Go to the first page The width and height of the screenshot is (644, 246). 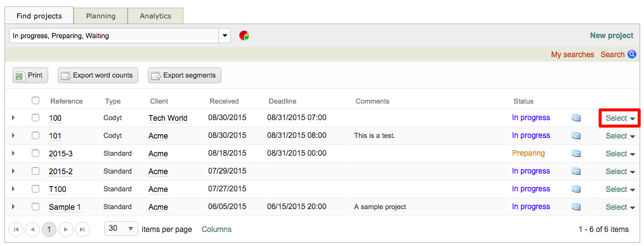pos(16,229)
